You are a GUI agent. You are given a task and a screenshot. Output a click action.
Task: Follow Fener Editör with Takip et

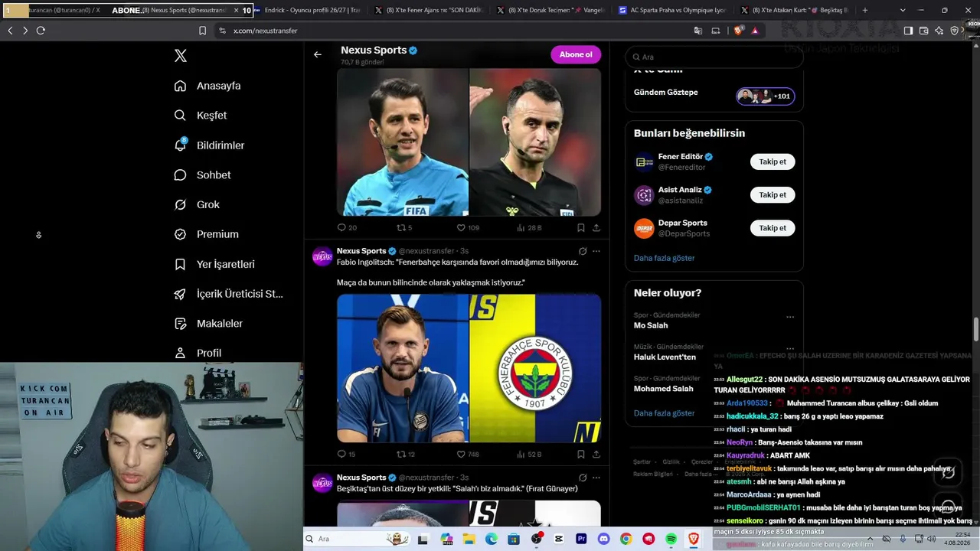click(773, 161)
